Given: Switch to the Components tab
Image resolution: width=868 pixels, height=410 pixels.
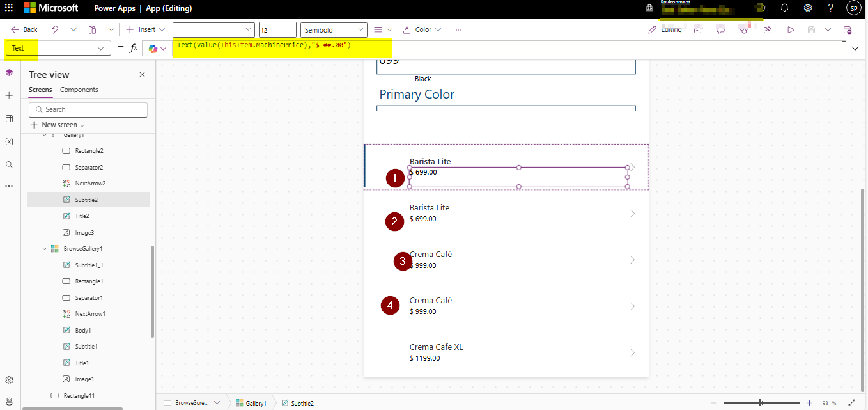Looking at the screenshot, I should click(x=79, y=90).
